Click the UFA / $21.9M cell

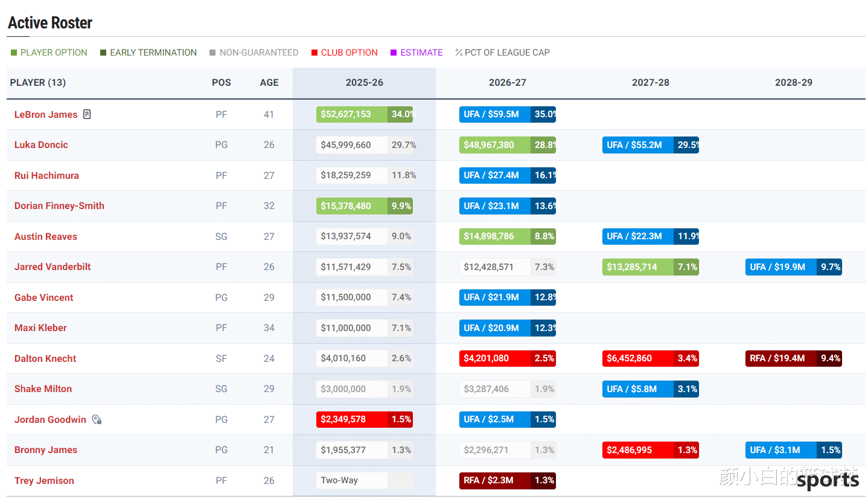pyautogui.click(x=508, y=297)
